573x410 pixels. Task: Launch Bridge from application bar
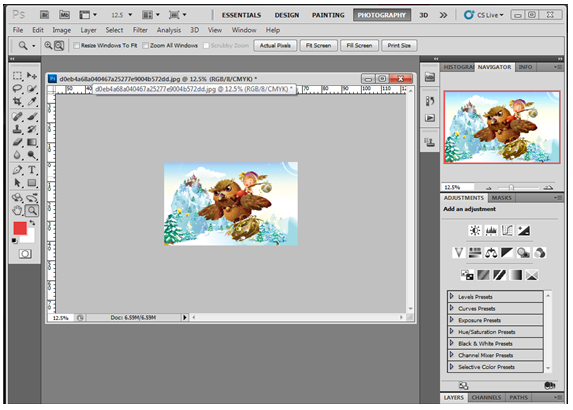coord(44,15)
